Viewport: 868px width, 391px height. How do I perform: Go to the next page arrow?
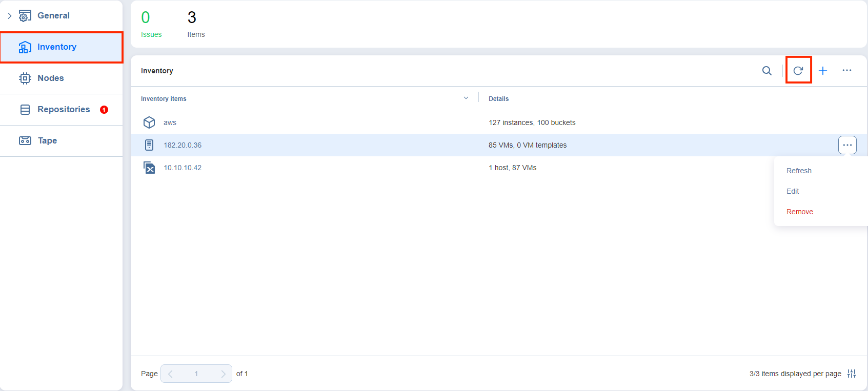[223, 374]
